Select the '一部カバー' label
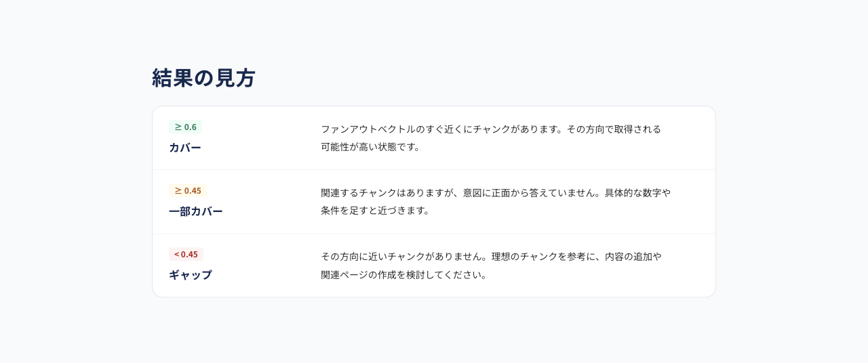Image resolution: width=868 pixels, height=363 pixels. coord(196,211)
